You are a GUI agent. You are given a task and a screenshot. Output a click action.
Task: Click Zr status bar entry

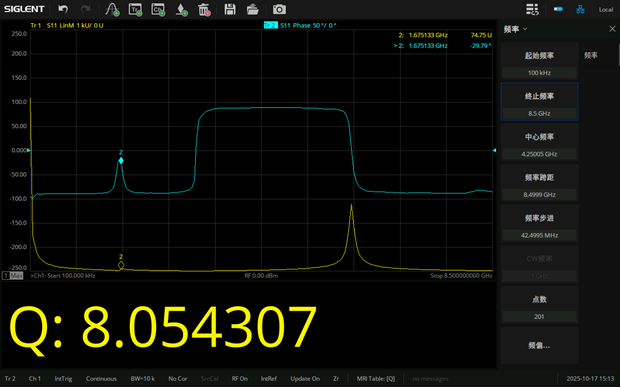click(x=336, y=379)
